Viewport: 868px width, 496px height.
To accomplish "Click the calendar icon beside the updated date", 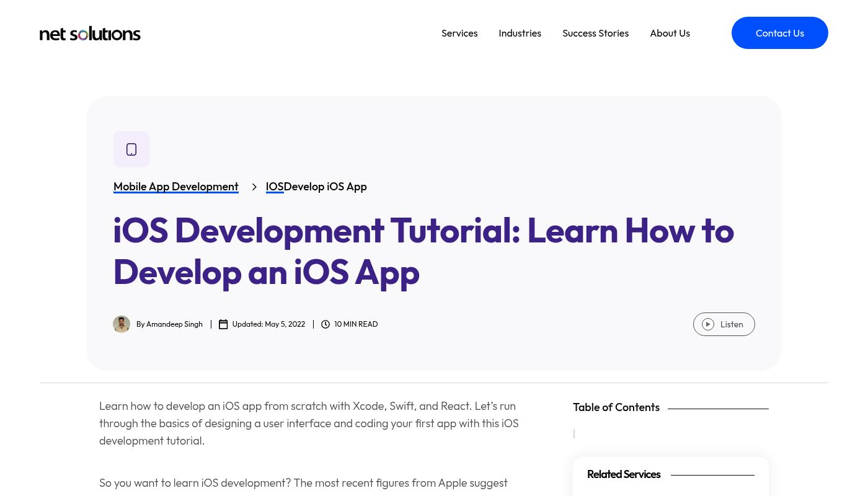I will click(x=223, y=324).
